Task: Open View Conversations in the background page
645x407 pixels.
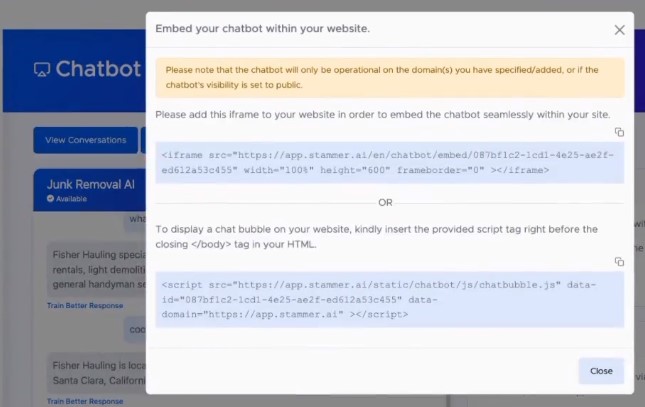Action: pyautogui.click(x=86, y=140)
